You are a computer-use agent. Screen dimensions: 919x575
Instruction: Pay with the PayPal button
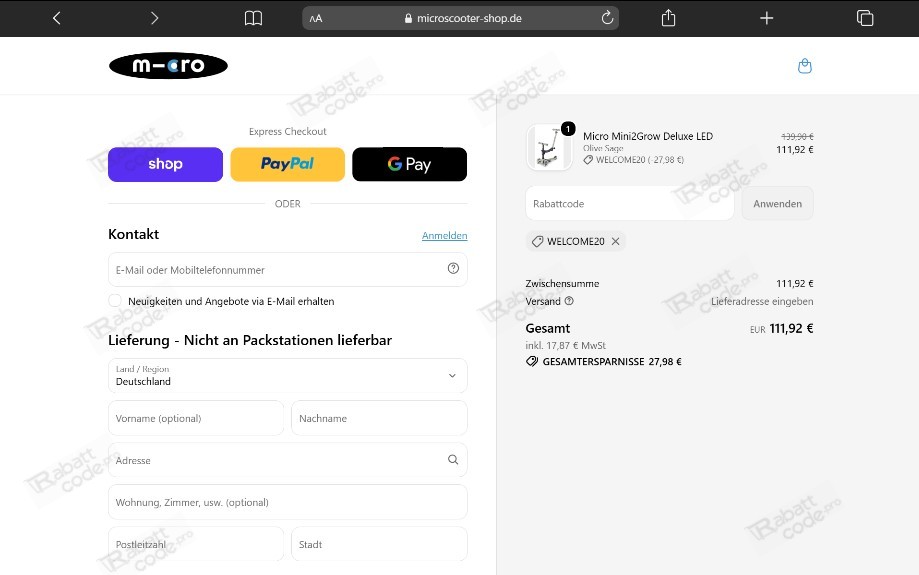(x=287, y=164)
